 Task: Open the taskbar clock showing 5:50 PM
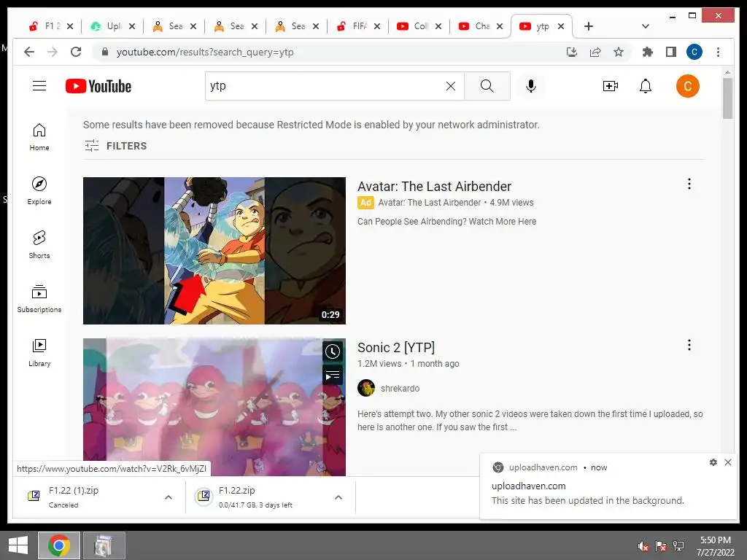(x=715, y=546)
